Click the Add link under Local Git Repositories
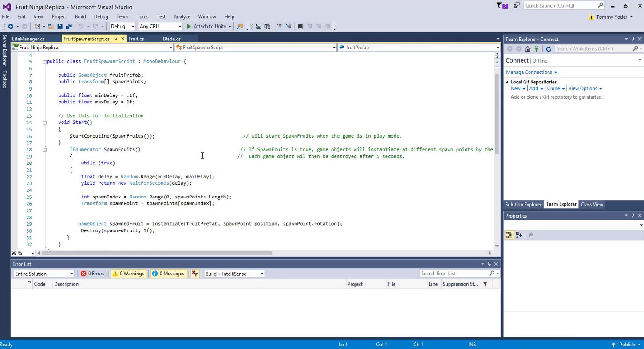644x349 pixels. 533,89
